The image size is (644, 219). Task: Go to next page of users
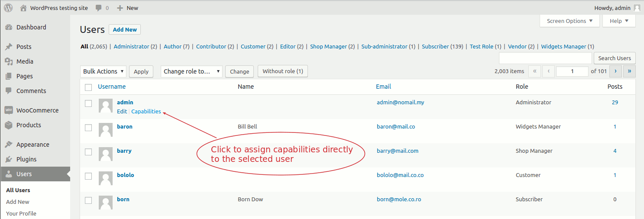(x=615, y=71)
